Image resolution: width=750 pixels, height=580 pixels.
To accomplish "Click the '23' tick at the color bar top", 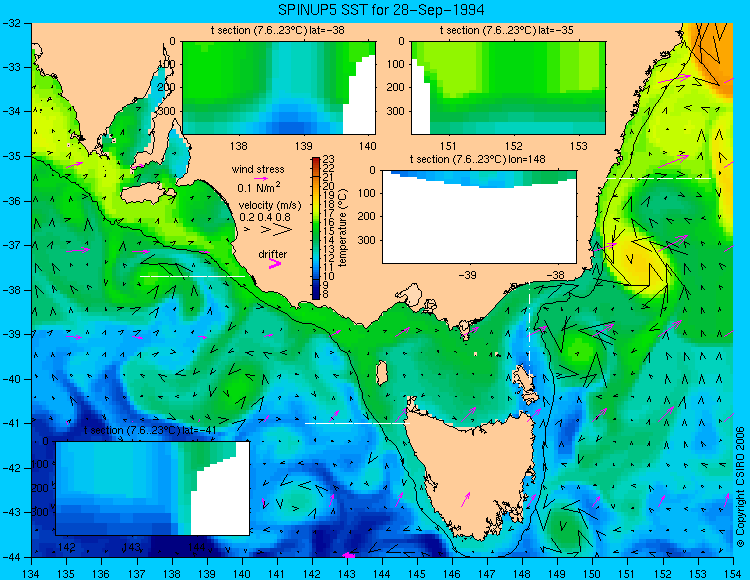I will [x=329, y=159].
